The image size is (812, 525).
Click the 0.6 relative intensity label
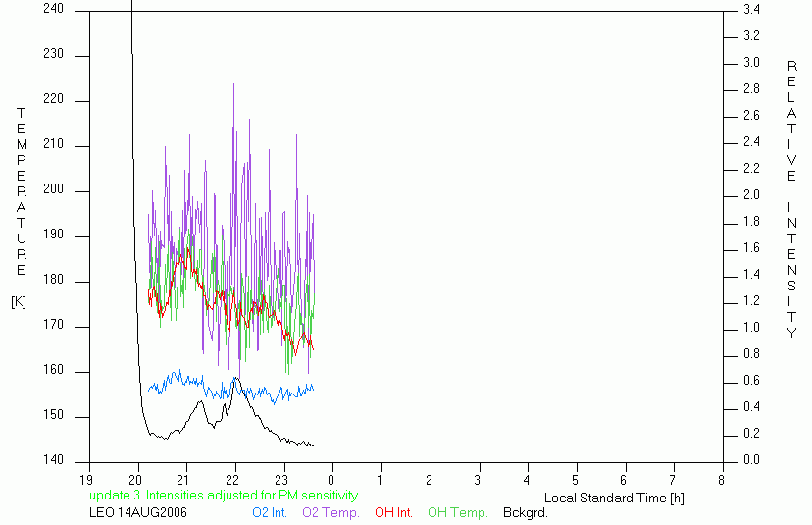pyautogui.click(x=751, y=381)
